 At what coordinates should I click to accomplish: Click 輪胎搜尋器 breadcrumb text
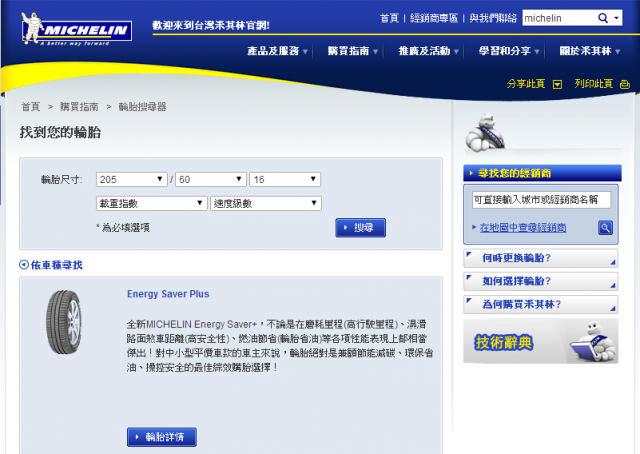pyautogui.click(x=142, y=107)
